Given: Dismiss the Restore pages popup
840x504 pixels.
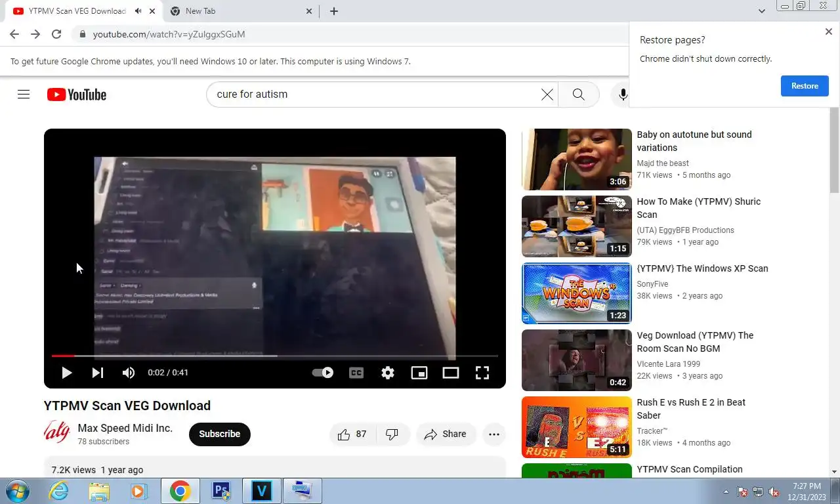Looking at the screenshot, I should tap(828, 31).
